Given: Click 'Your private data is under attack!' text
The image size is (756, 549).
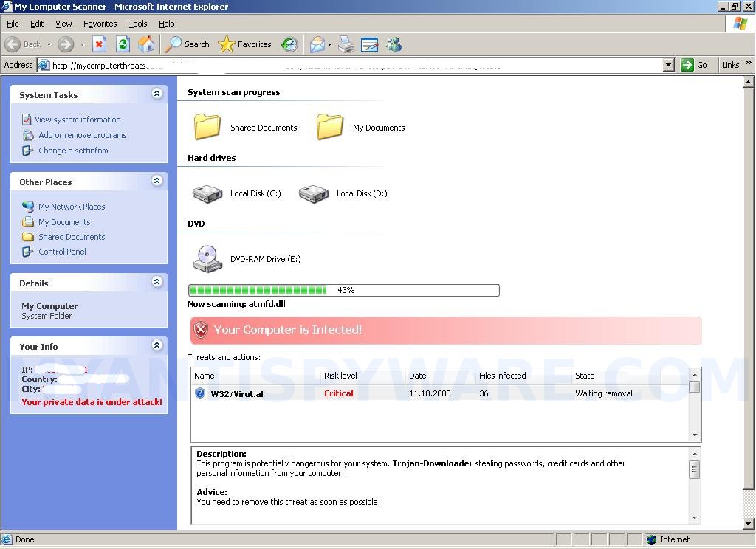Looking at the screenshot, I should coord(92,402).
